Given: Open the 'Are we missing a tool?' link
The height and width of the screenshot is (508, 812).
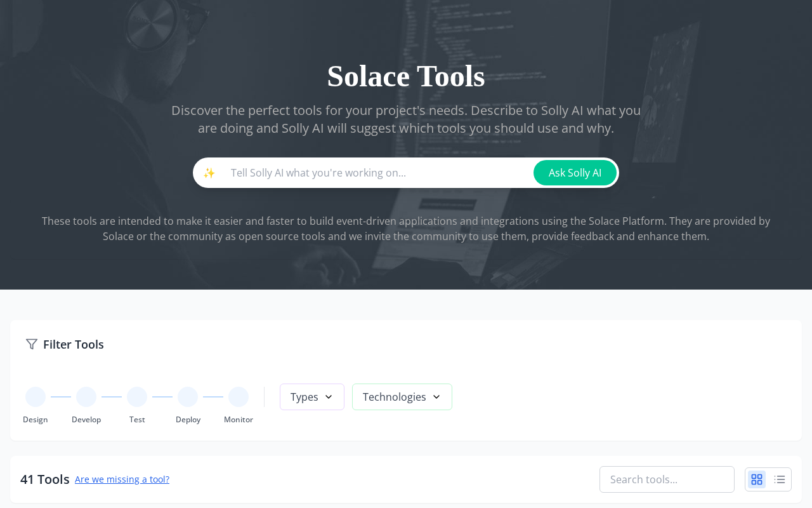Looking at the screenshot, I should pos(122,479).
